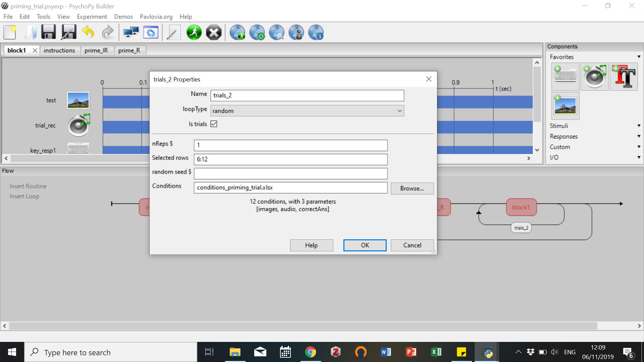Click the Undo arrow icon
Screen dimensions: 644x362
point(88,33)
